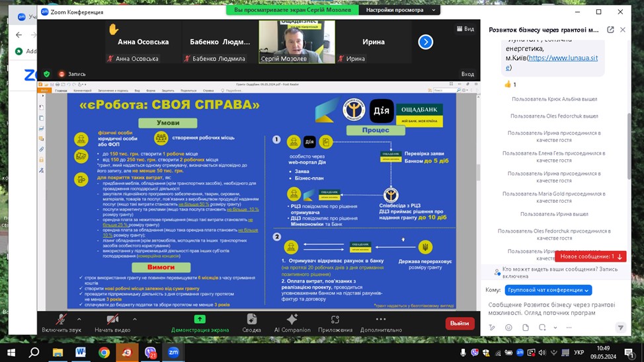The image size is (644, 362).
Task: Click Вход label at right of share bar
Action: pos(467,74)
